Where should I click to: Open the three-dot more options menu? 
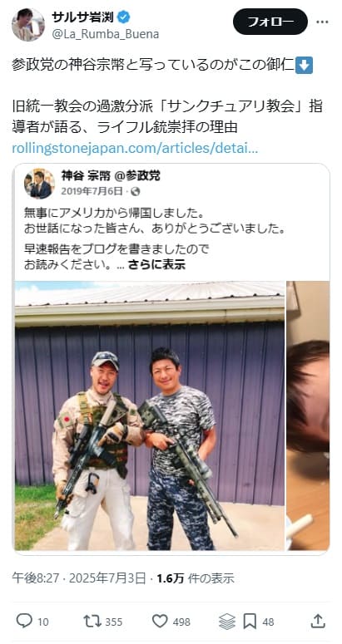tap(322, 22)
